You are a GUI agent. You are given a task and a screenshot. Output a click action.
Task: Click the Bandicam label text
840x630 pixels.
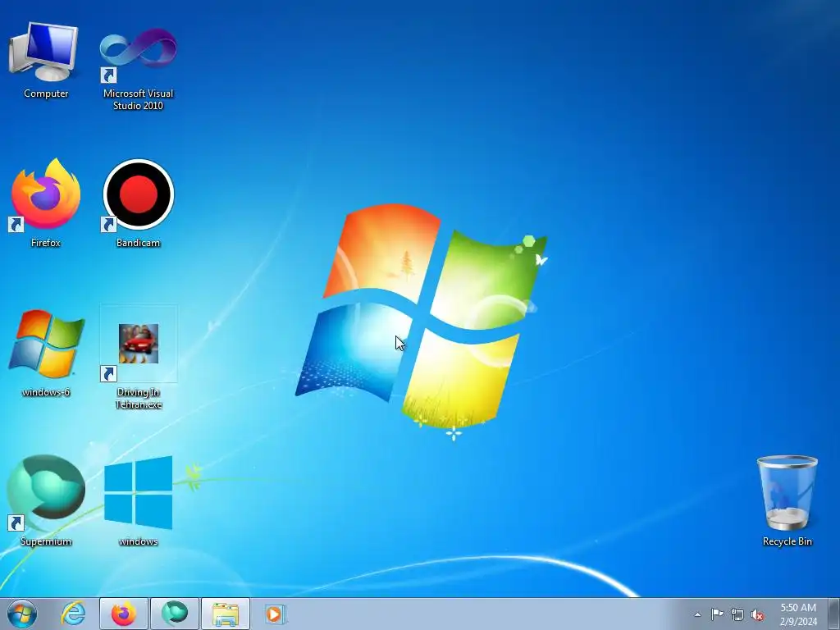click(138, 243)
